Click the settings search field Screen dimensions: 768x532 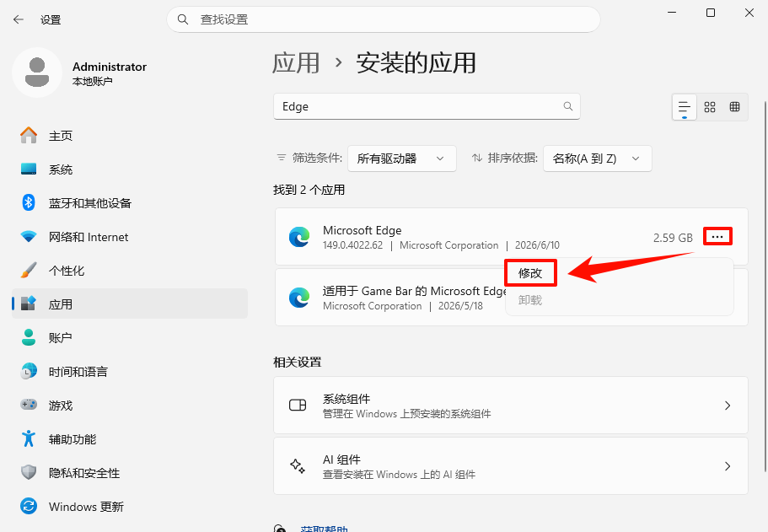coord(383,19)
